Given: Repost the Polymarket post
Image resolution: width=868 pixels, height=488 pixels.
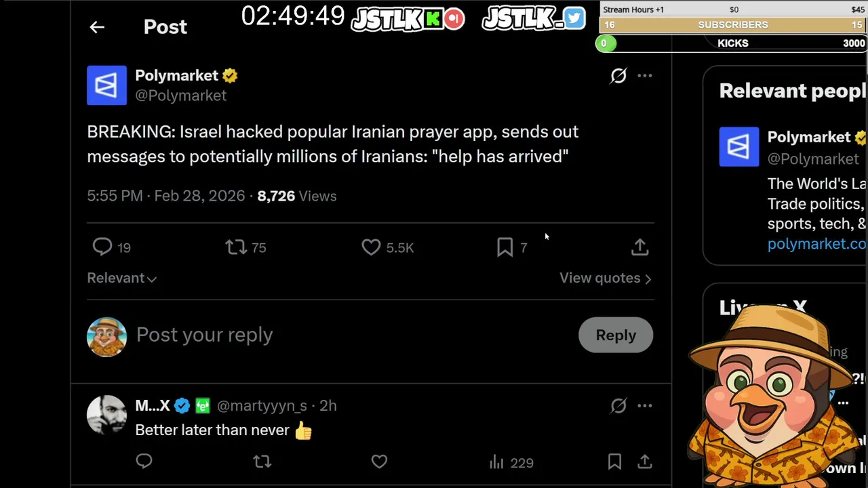Looking at the screenshot, I should [236, 247].
